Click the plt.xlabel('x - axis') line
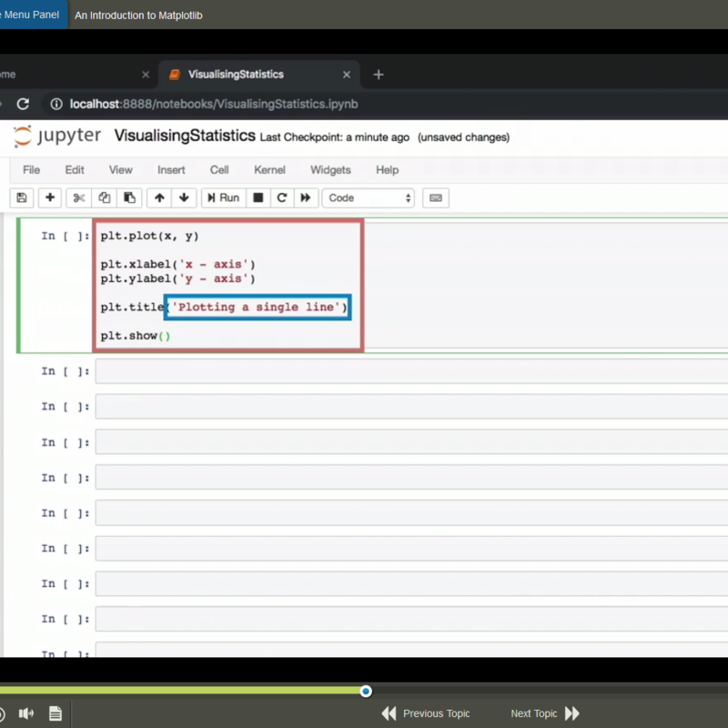Screen dimensions: 728x728 pos(177,264)
